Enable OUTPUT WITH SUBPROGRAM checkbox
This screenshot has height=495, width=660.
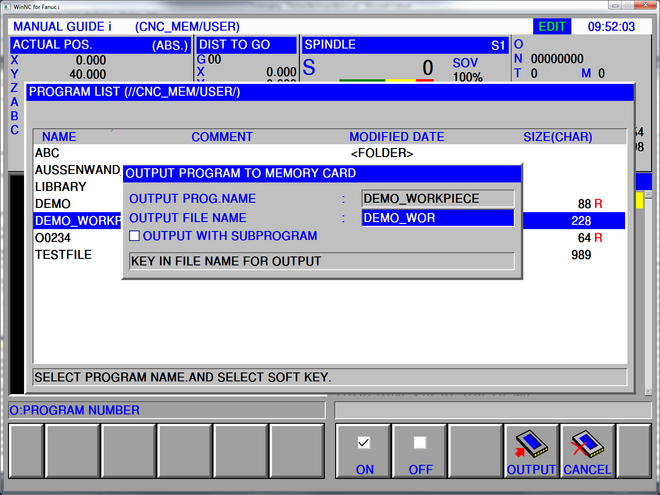pyautogui.click(x=135, y=236)
